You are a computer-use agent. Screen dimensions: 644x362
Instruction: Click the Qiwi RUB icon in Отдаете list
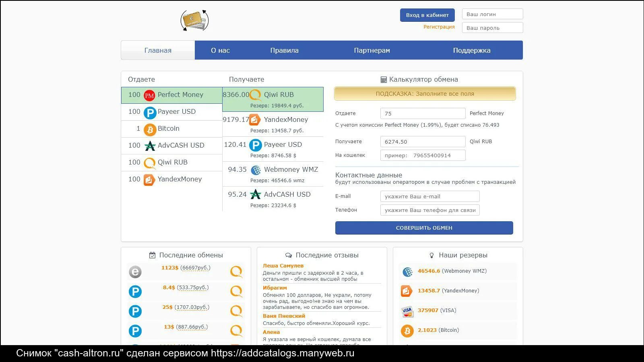tap(150, 163)
